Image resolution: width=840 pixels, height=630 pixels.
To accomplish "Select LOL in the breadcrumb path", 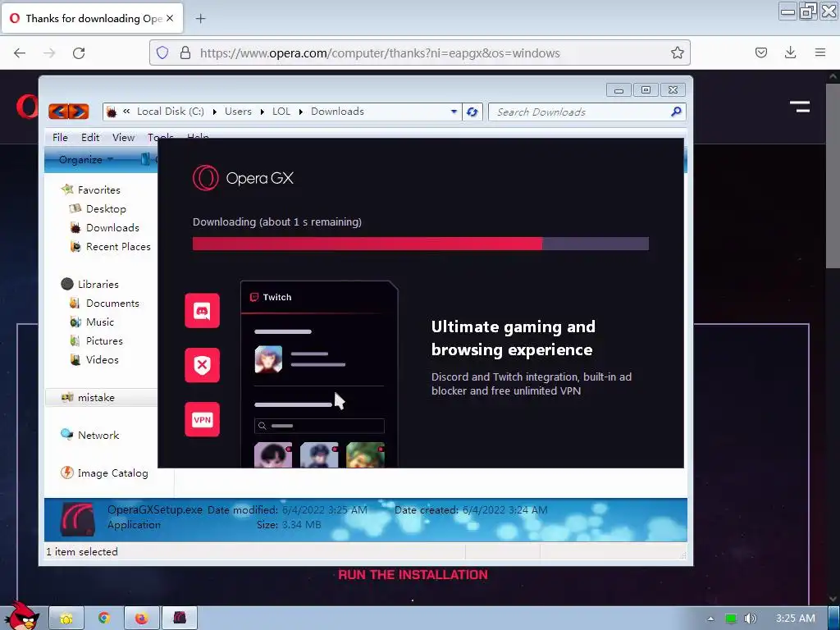I will click(x=281, y=112).
